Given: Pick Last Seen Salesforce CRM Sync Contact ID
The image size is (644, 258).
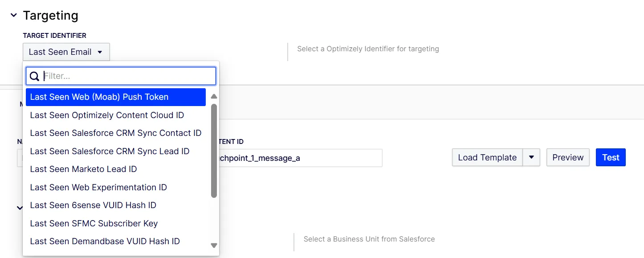Looking at the screenshot, I should (116, 133).
